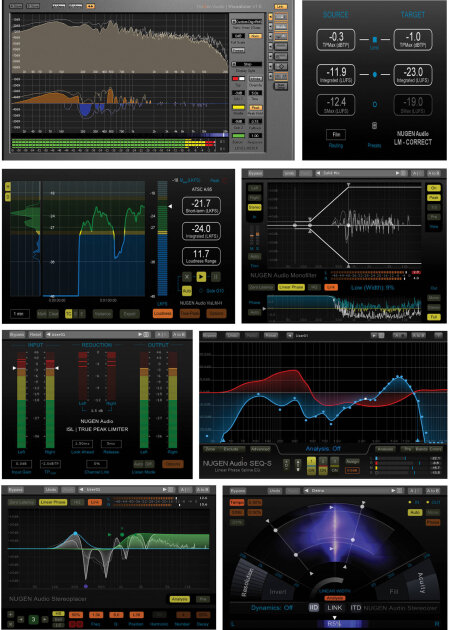Select Left input in Monofilter
Screen dimensions: 449x630
coord(254,188)
